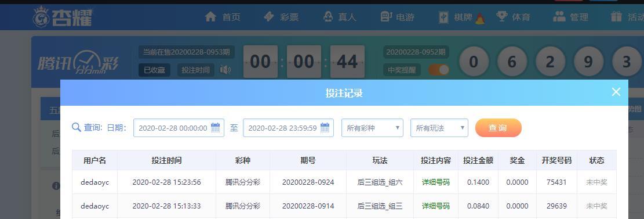Click the live dealer icon beside 真人
The height and width of the screenshot is (219, 644).
coord(328,17)
